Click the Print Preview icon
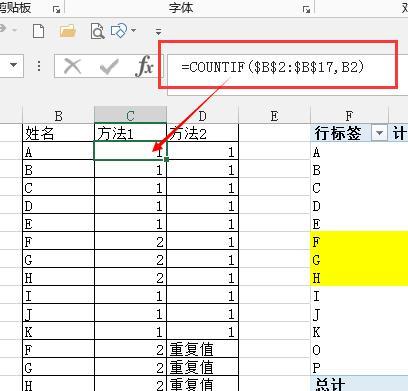408x391 pixels. (97, 31)
